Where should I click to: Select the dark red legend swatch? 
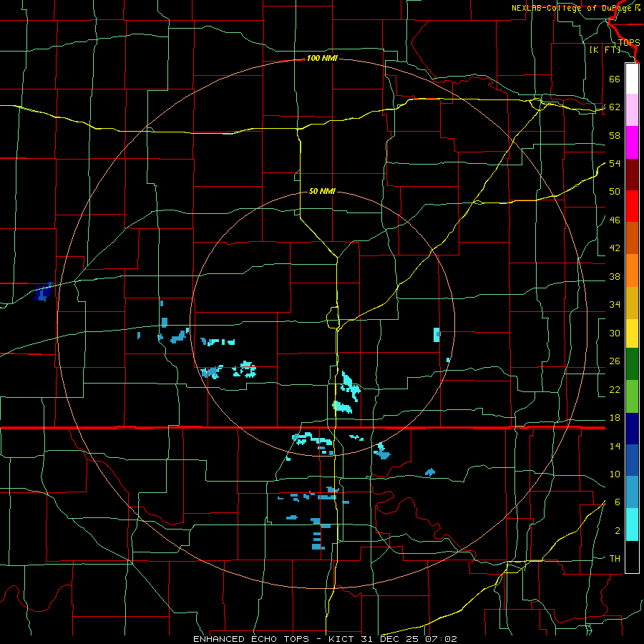[x=632, y=175]
